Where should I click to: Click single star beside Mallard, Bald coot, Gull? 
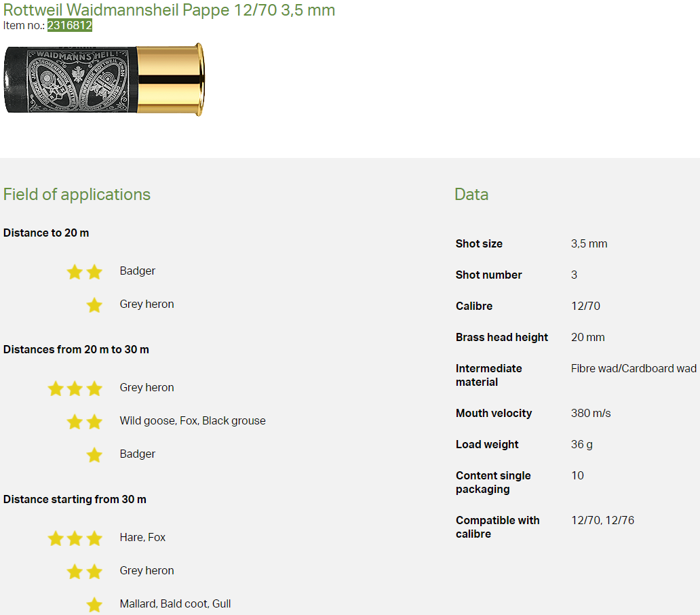click(x=94, y=606)
